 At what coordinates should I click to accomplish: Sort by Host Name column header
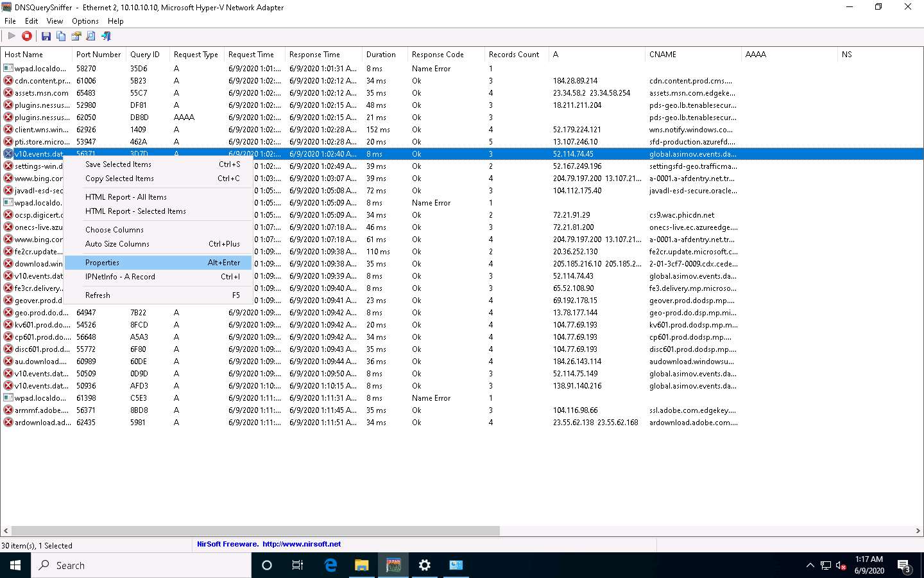(36, 55)
